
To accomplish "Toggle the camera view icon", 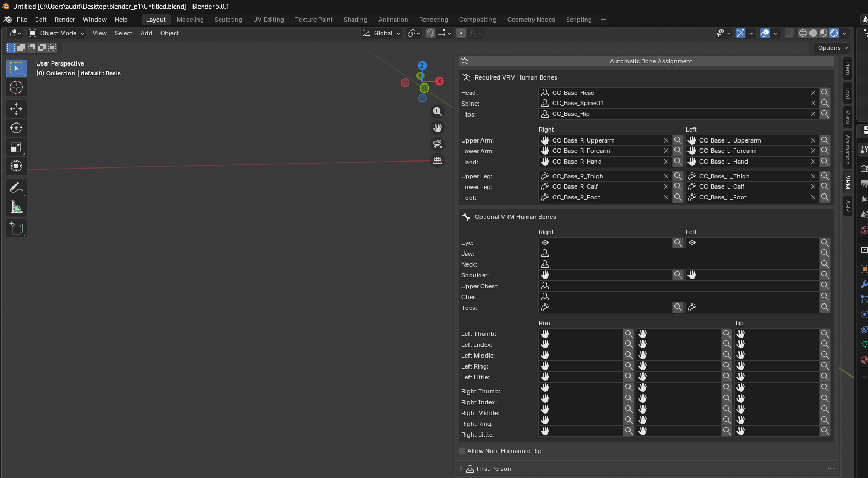I will (x=438, y=144).
